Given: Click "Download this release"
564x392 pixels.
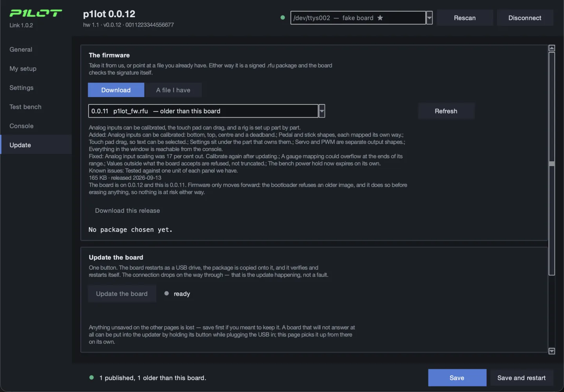Looking at the screenshot, I should point(128,211).
